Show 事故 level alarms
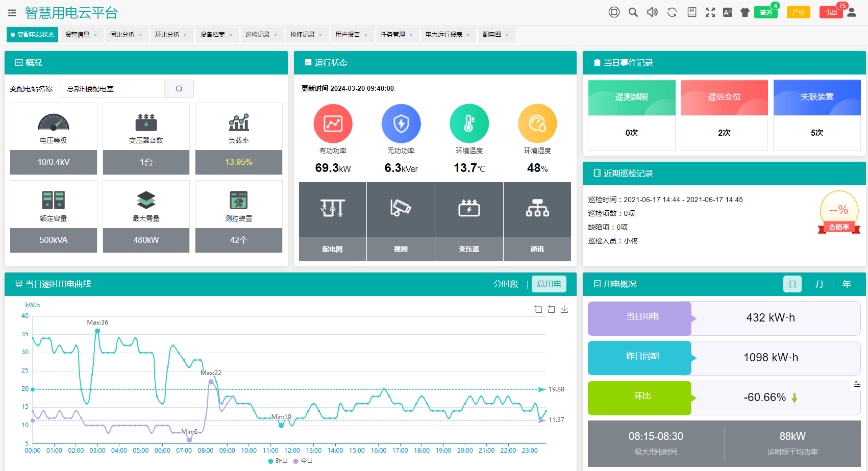This screenshot has height=471, width=868. click(831, 12)
